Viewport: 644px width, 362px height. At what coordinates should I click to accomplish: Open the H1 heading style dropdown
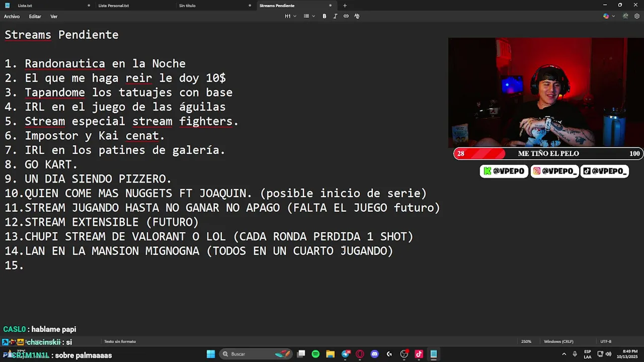tap(290, 16)
